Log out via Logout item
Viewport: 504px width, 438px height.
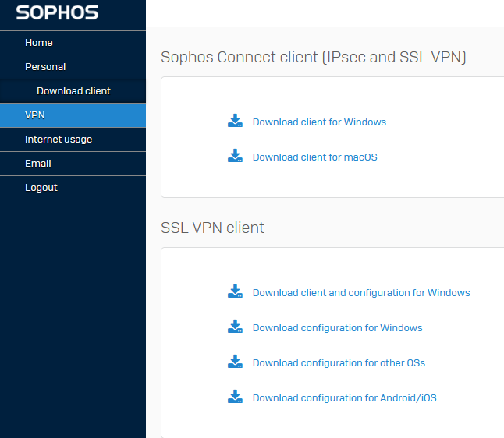coord(73,188)
